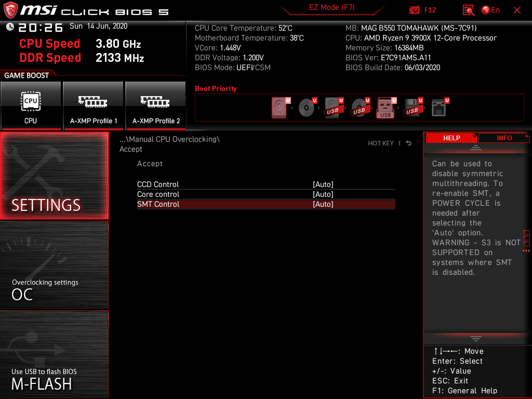This screenshot has width=532, height=399.
Task: Click the F1: General Help hint
Action: click(x=464, y=391)
